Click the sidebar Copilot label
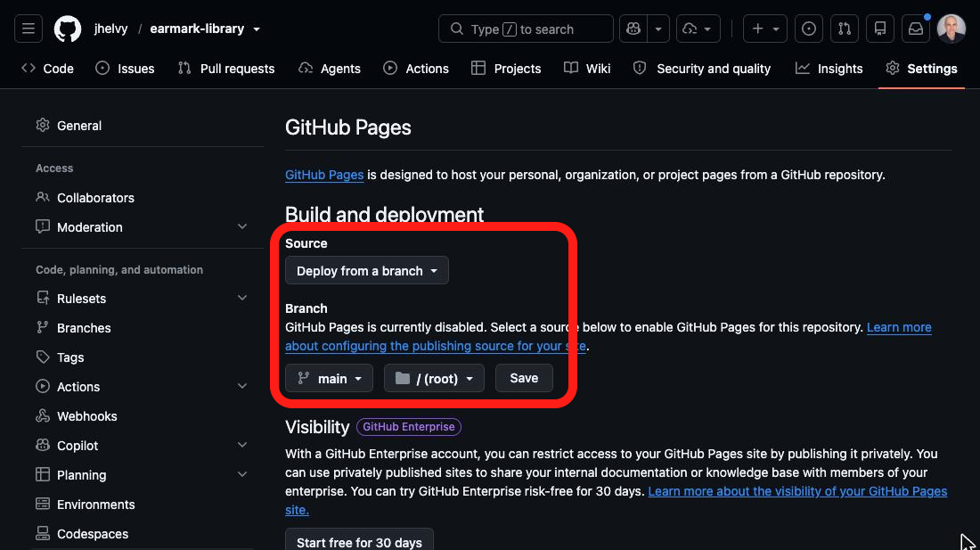980x550 pixels. (x=78, y=445)
